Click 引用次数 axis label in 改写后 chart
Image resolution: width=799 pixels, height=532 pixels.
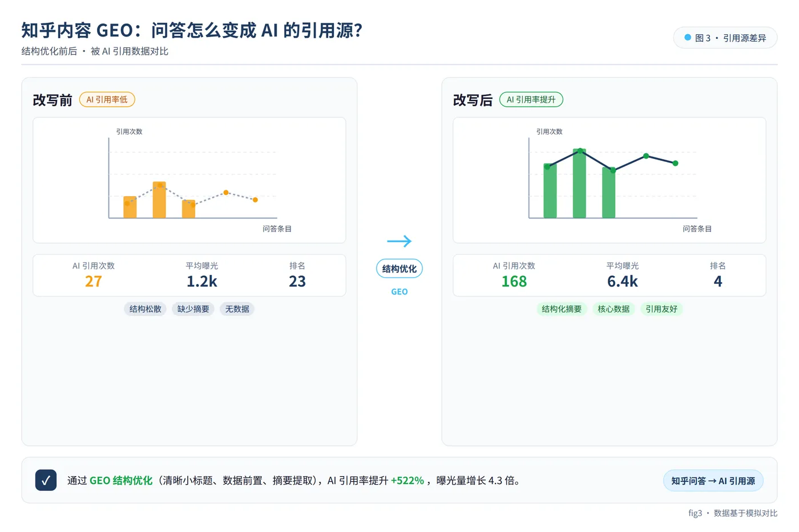[x=550, y=132]
